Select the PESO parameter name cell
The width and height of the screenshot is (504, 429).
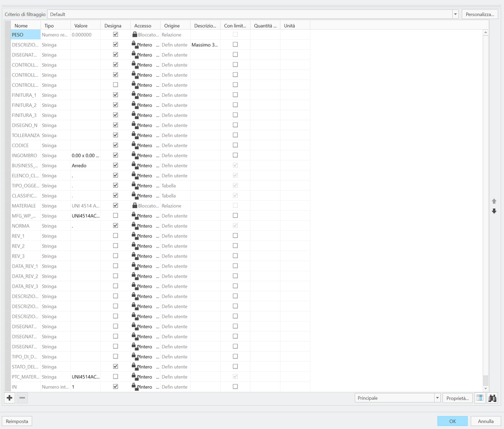[x=26, y=35]
